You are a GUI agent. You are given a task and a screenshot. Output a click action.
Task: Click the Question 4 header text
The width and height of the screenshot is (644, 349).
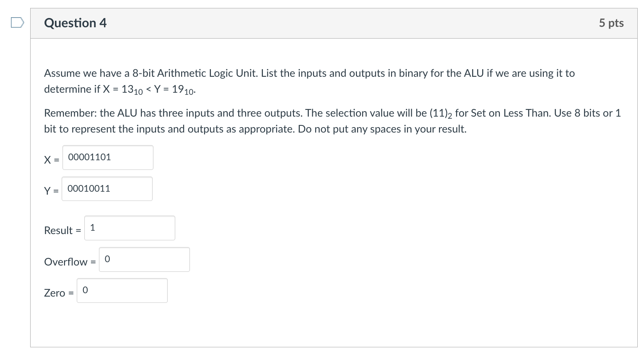[75, 23]
